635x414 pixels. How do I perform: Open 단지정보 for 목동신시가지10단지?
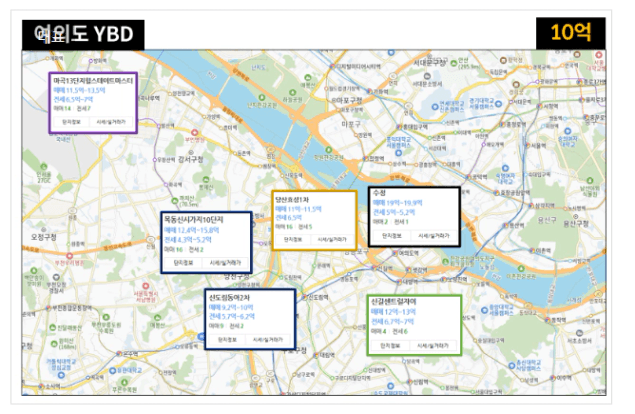tap(183, 263)
